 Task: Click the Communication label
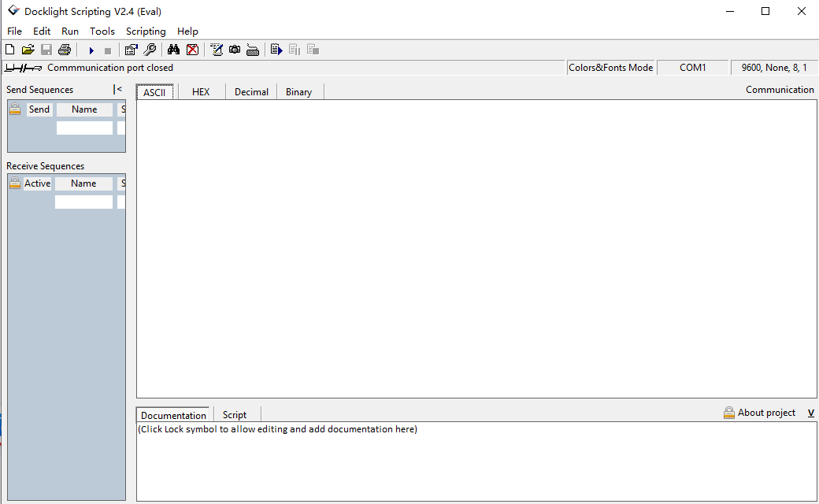coord(780,89)
